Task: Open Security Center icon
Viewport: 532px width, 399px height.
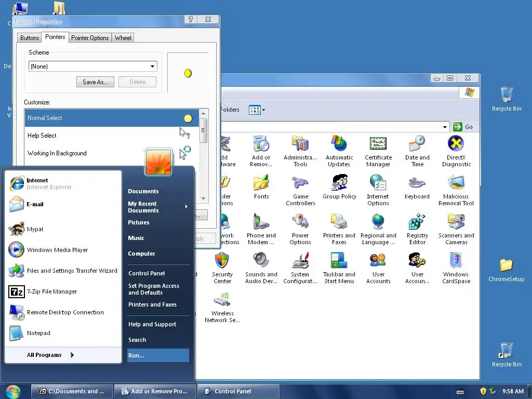Action: [222, 268]
